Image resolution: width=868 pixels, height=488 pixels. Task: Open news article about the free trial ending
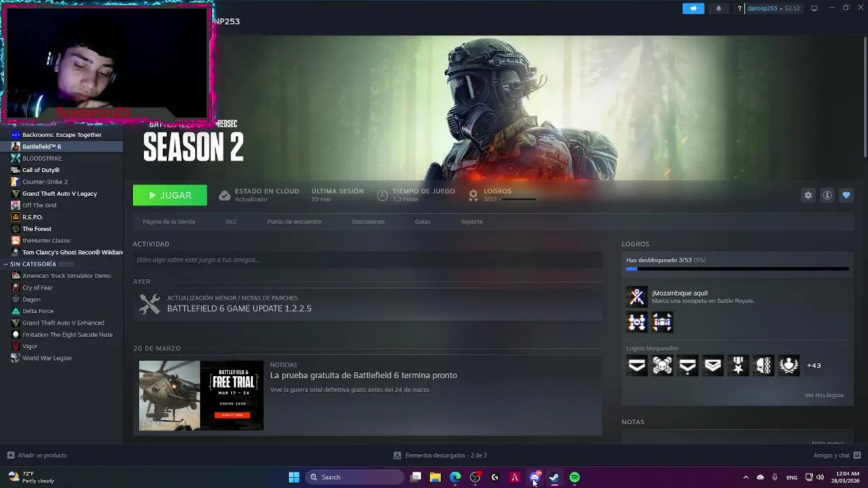(363, 375)
